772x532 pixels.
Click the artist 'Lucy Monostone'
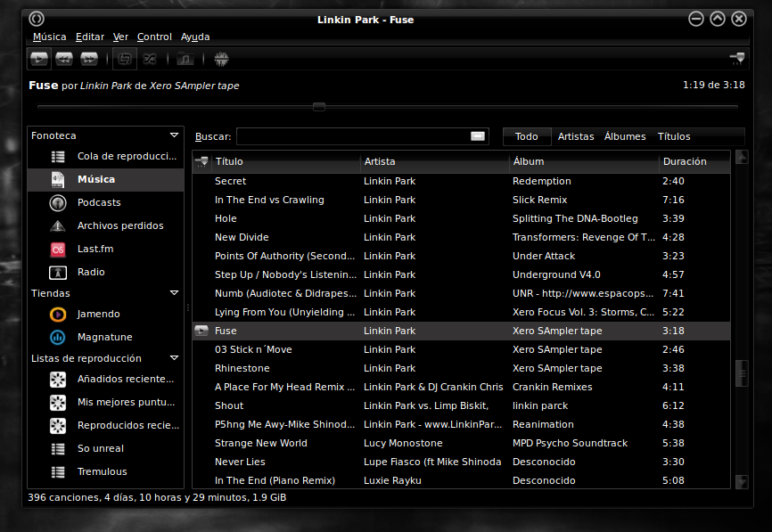[x=403, y=443]
